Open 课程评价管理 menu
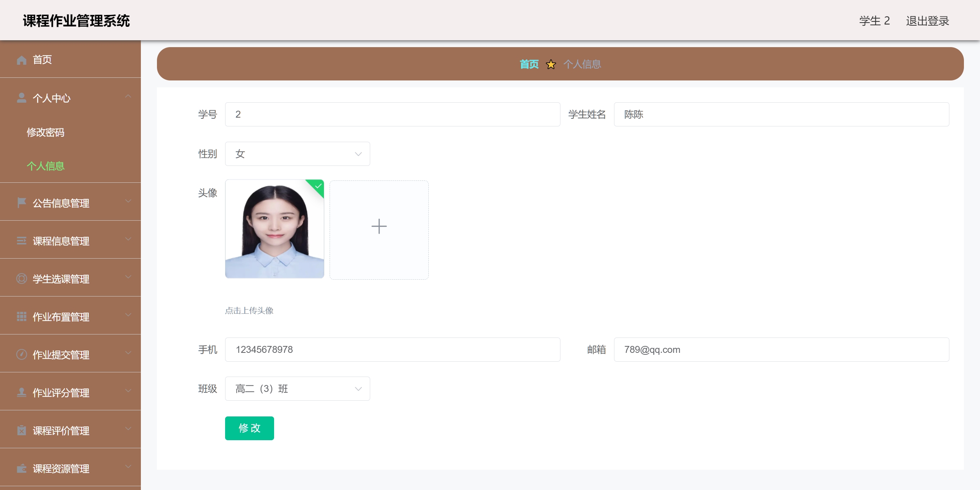Image resolution: width=980 pixels, height=490 pixels. (70, 430)
